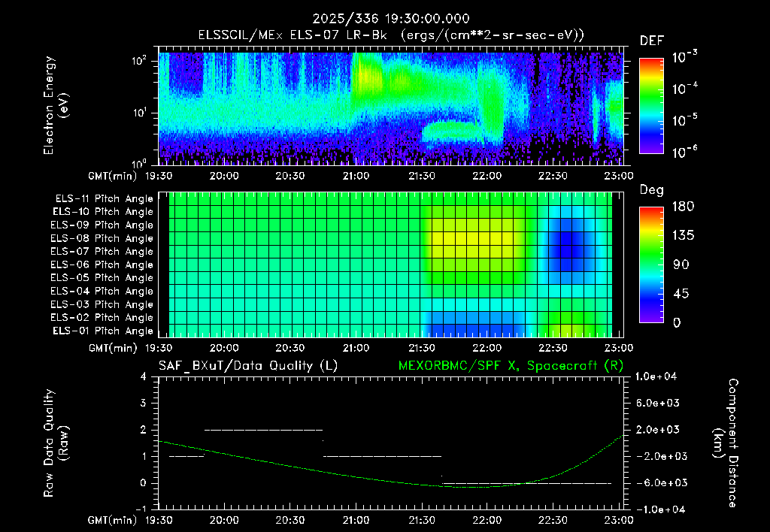
Task: Select the 90 tick on Deg colorbar
Action: pyautogui.click(x=680, y=264)
